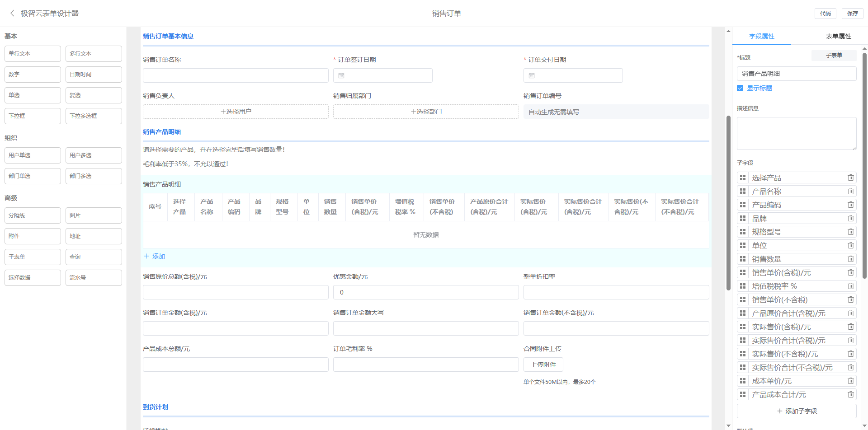868x430 pixels.
Task: Click calendar icon in 订单签订日期 field
Action: pos(341,75)
